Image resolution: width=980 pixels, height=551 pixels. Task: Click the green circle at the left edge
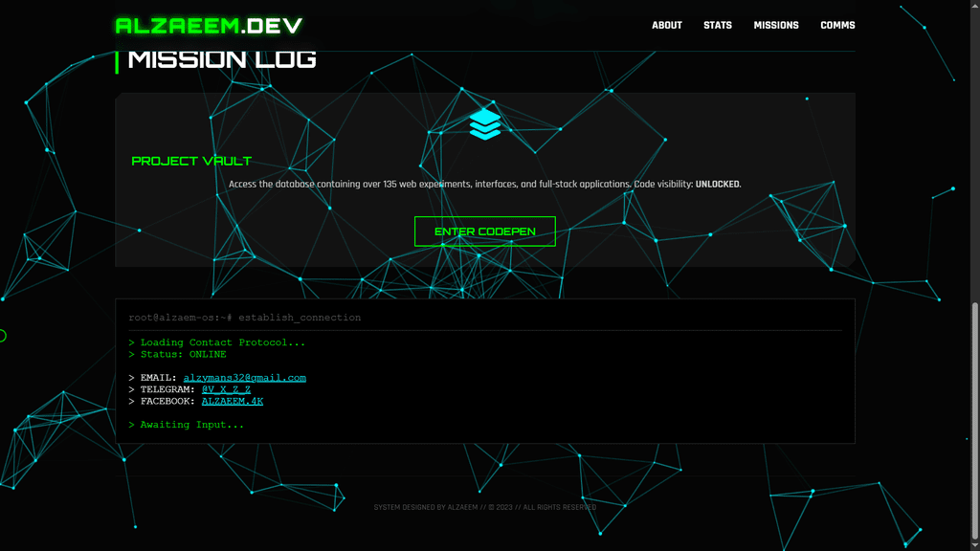point(2,336)
